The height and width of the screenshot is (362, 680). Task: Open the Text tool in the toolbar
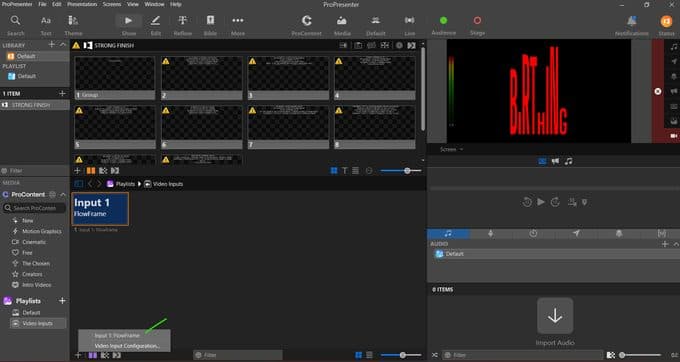46,25
